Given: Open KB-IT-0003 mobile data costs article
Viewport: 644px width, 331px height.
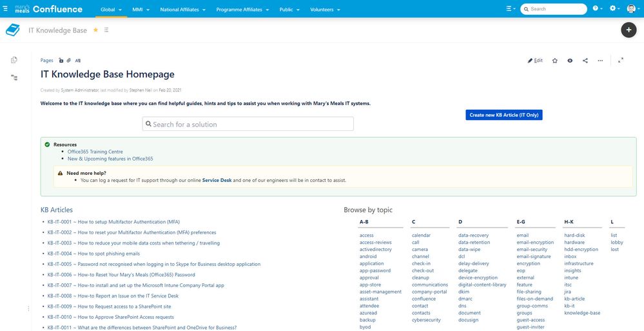Looking at the screenshot, I should coord(133,243).
